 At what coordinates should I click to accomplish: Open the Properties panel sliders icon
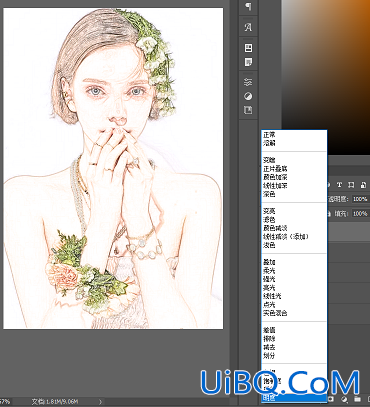coord(248,82)
